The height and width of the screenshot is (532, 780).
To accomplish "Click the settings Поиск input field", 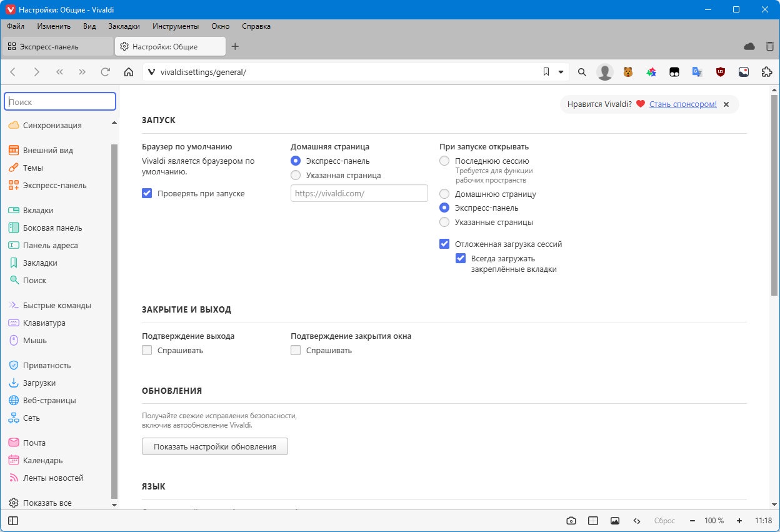I will (60, 101).
